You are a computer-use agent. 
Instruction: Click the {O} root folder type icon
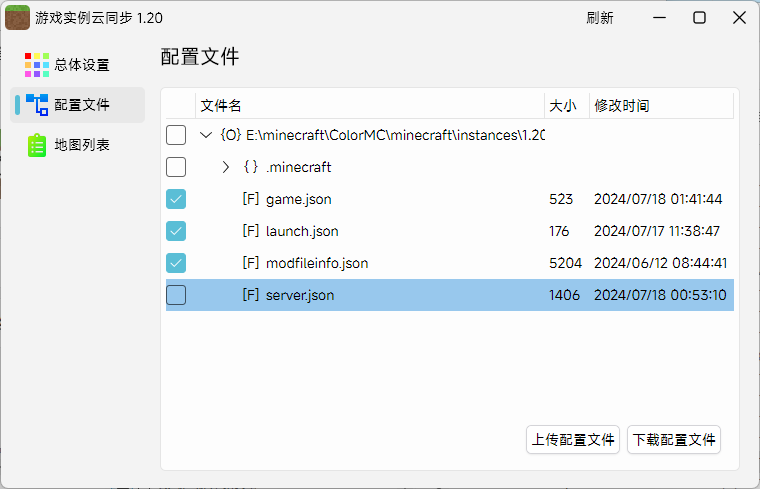pos(230,135)
